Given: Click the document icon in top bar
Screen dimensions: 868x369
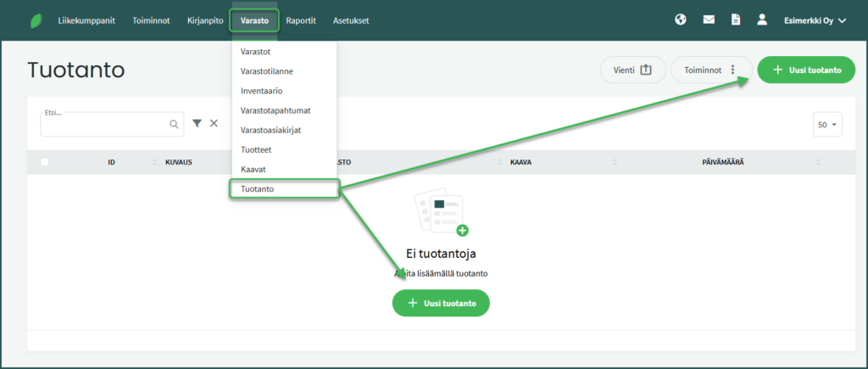Looking at the screenshot, I should (736, 20).
